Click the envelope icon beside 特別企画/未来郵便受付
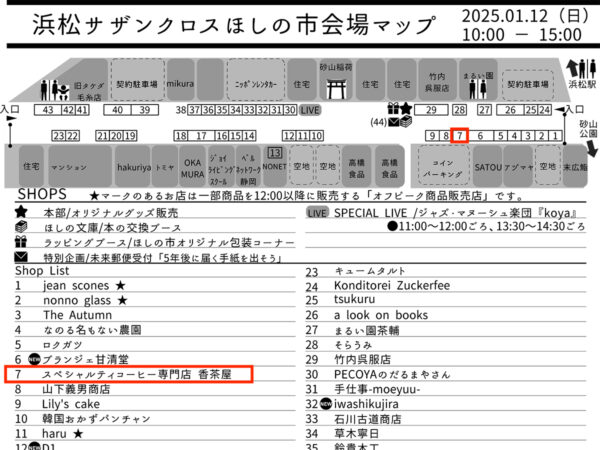Image resolution: width=600 pixels, height=450 pixels. [21, 256]
